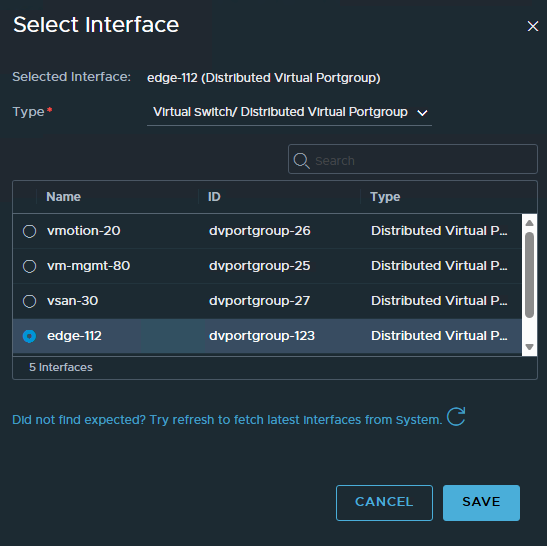Screen dimensions: 547x546
Task: Open the Type dropdown chevron
Action: point(422,113)
